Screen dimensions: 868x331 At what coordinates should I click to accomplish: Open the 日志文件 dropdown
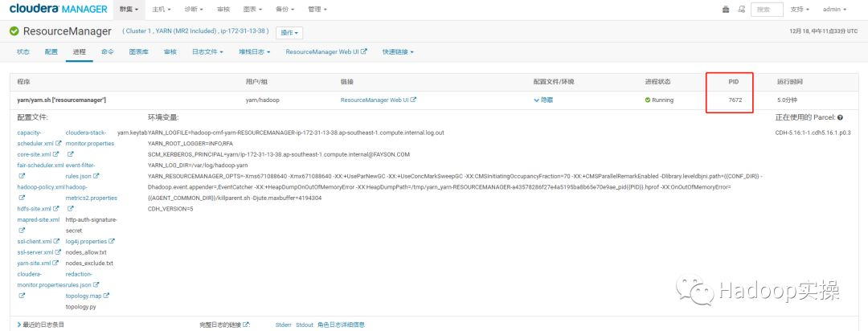coord(207,51)
